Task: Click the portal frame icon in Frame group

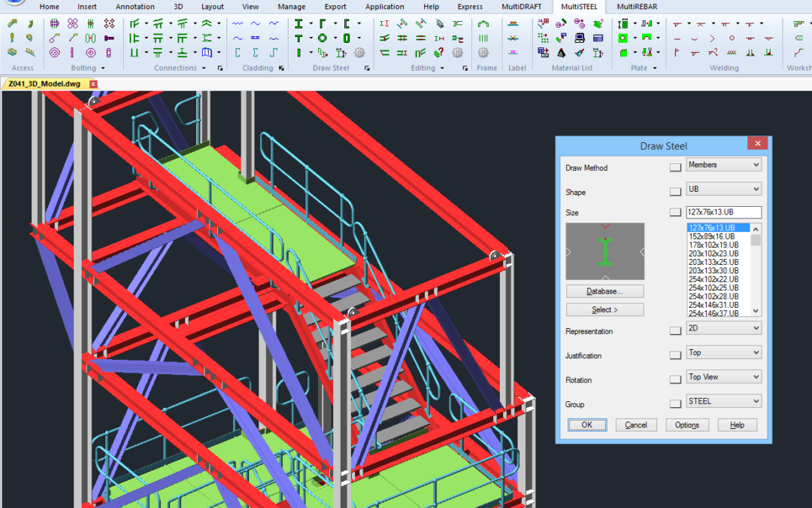Action: tap(483, 24)
